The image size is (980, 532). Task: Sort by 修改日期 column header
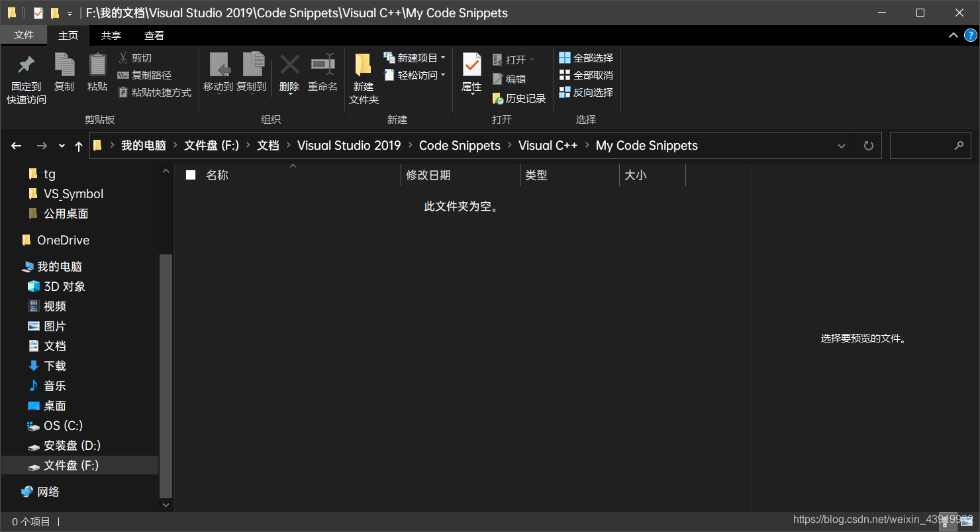point(461,175)
